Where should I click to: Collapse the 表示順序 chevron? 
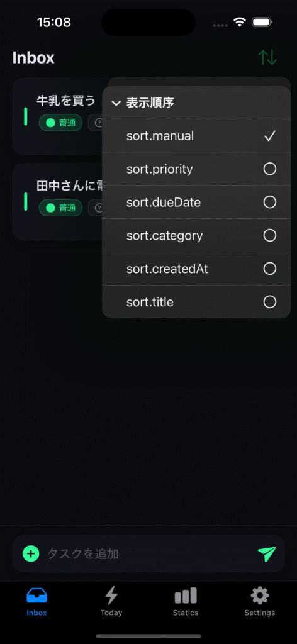[x=116, y=103]
